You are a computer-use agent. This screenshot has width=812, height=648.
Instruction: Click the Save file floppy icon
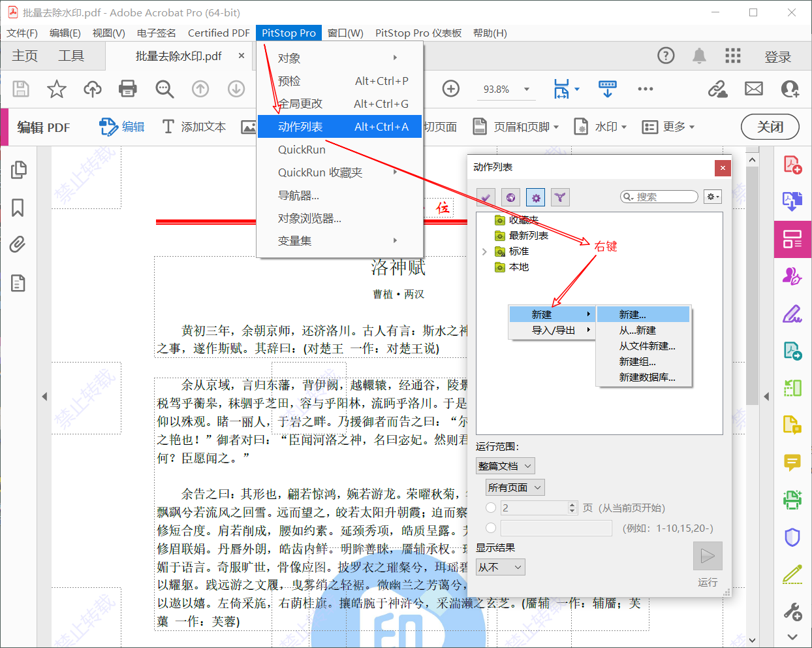click(x=21, y=89)
